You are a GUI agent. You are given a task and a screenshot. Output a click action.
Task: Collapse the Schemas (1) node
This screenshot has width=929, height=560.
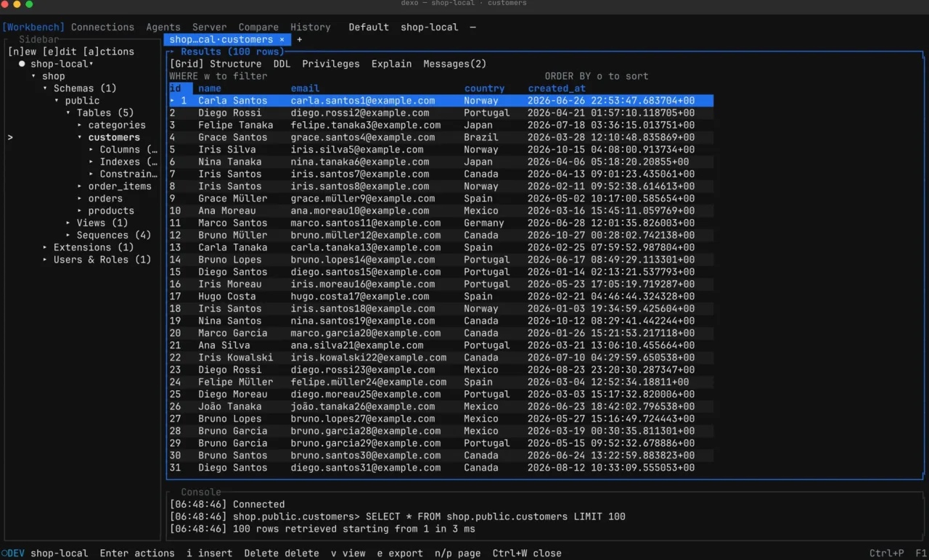coord(45,88)
